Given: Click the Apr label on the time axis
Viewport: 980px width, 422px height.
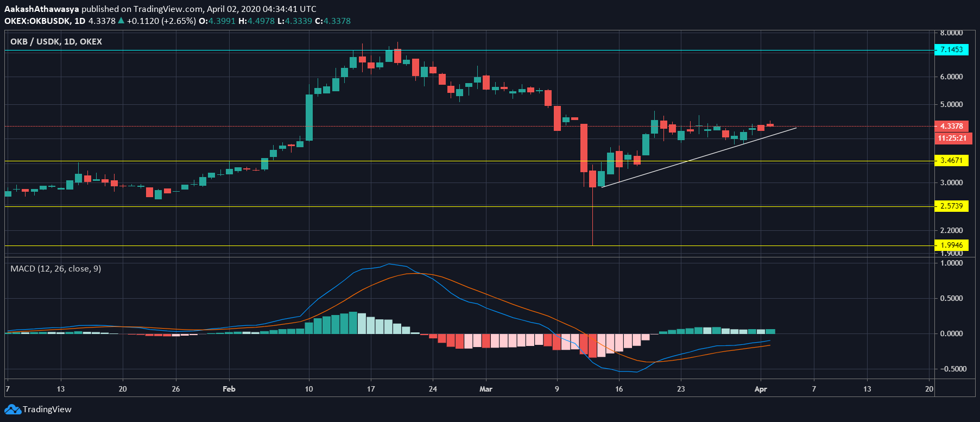Looking at the screenshot, I should click(761, 389).
